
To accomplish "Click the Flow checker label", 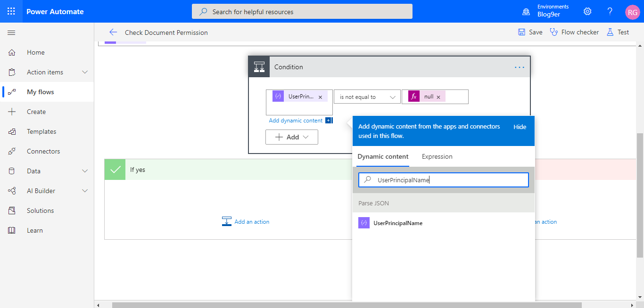I will (580, 32).
